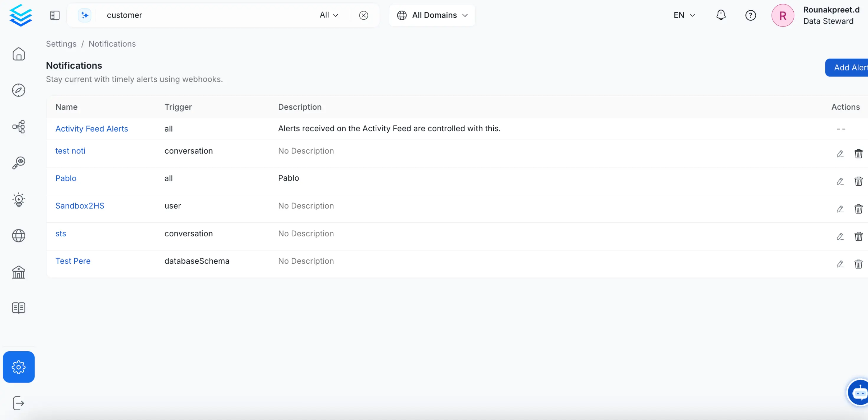Open the Observability magnifier icon in sidebar
This screenshot has height=420, width=868.
[19, 163]
